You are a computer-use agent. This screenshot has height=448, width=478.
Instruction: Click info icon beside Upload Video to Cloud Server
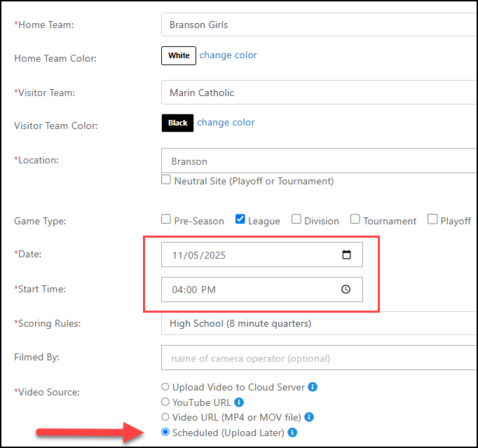click(x=313, y=387)
